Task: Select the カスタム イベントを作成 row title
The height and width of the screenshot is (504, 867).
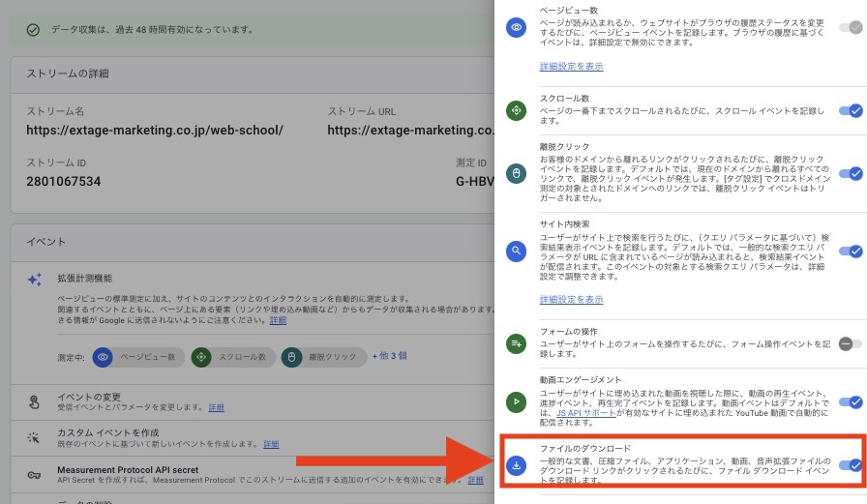Action: point(108,432)
